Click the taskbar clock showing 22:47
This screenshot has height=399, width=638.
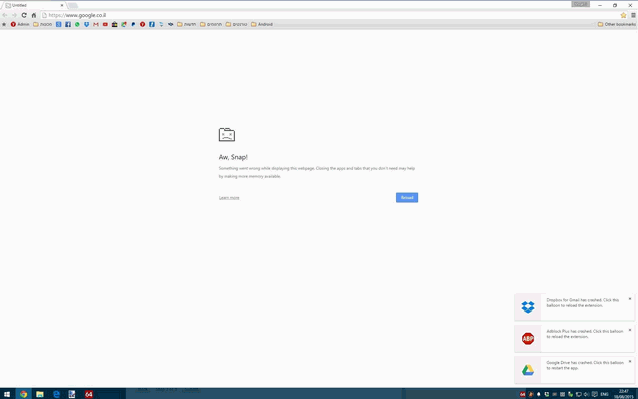[623, 394]
